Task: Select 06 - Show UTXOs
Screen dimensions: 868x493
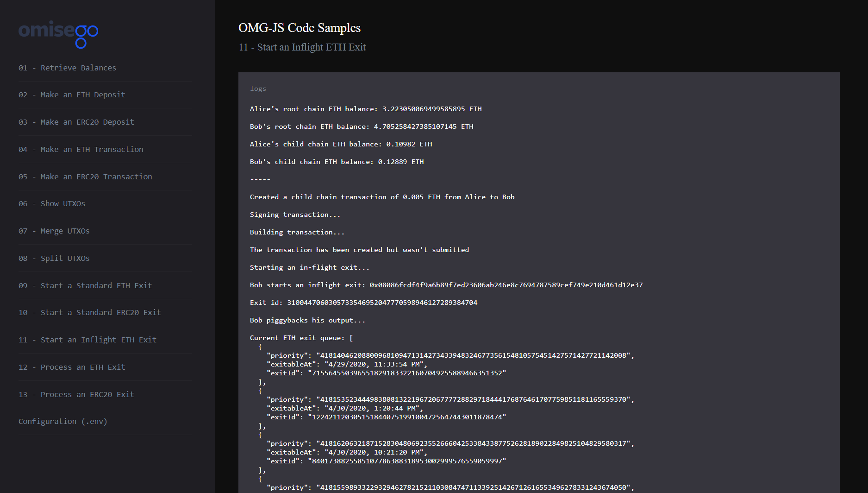Action: (52, 203)
